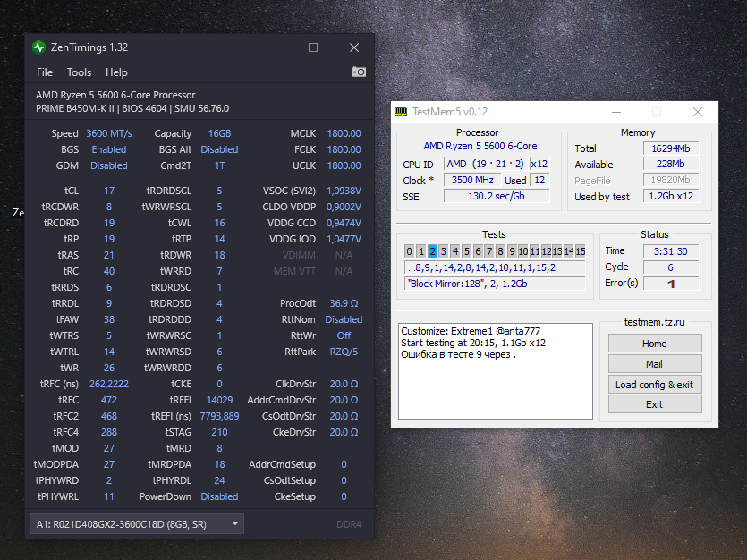Click the ClkDrvStr 20.0 Ω value

344,384
